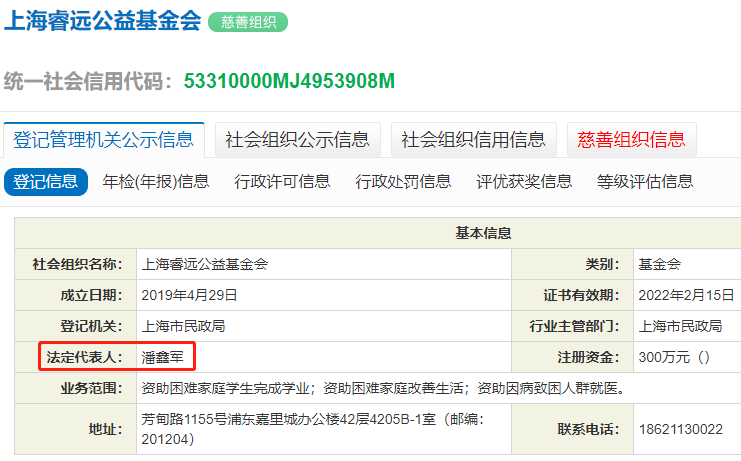
Task: Click 上海市民政局 beside 登记机关
Action: (183, 326)
